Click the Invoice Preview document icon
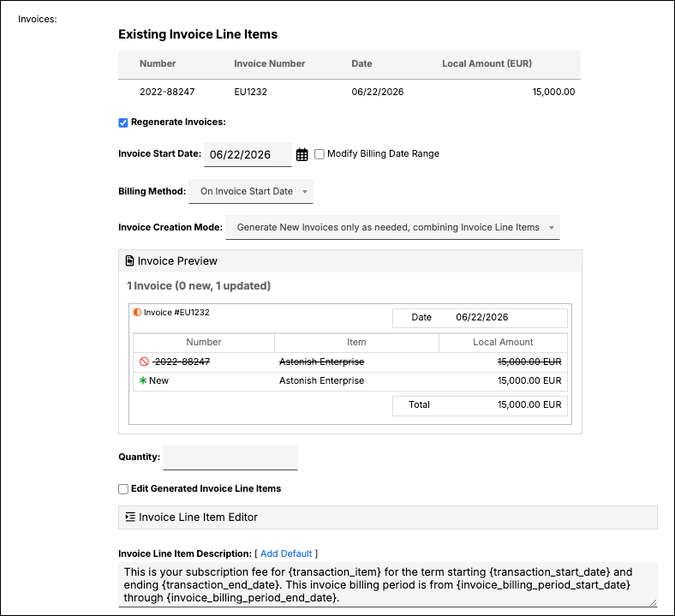 (x=129, y=260)
